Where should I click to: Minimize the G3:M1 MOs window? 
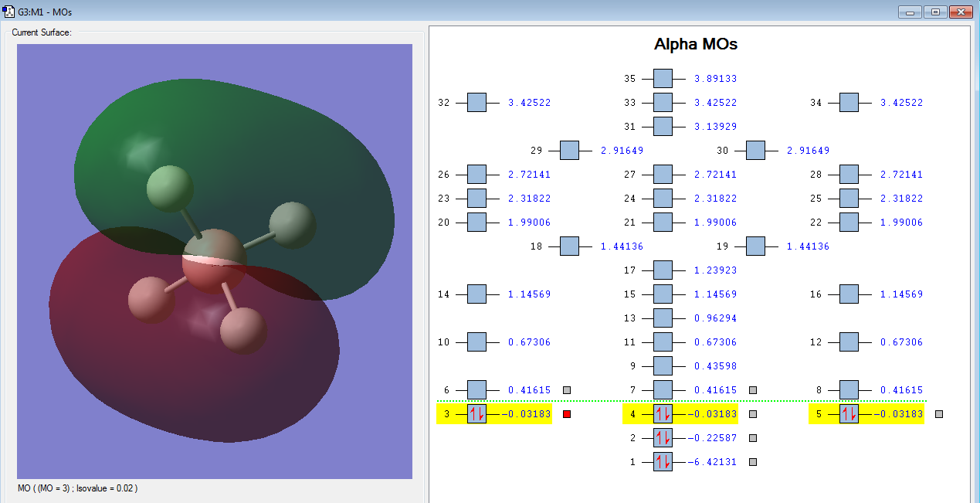pyautogui.click(x=911, y=12)
